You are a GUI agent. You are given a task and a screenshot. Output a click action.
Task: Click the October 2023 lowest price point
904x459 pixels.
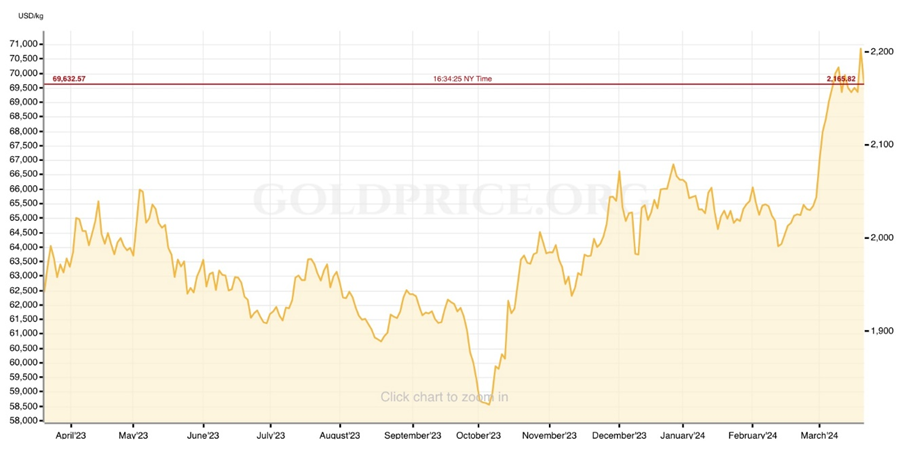click(488, 404)
